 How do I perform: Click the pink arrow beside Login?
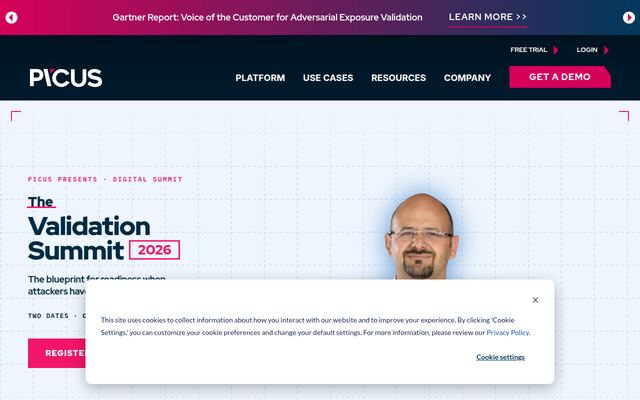point(606,50)
